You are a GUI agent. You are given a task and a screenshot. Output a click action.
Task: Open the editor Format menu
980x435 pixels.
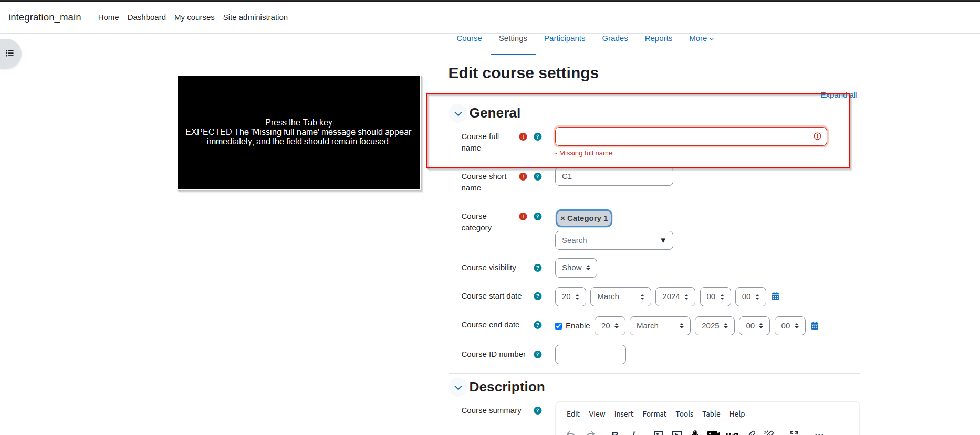point(654,414)
